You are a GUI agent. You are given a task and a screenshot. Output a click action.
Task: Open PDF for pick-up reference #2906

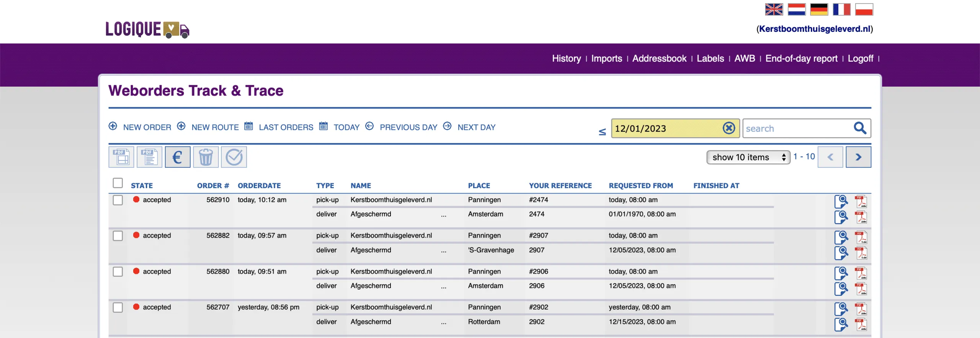pos(861,273)
